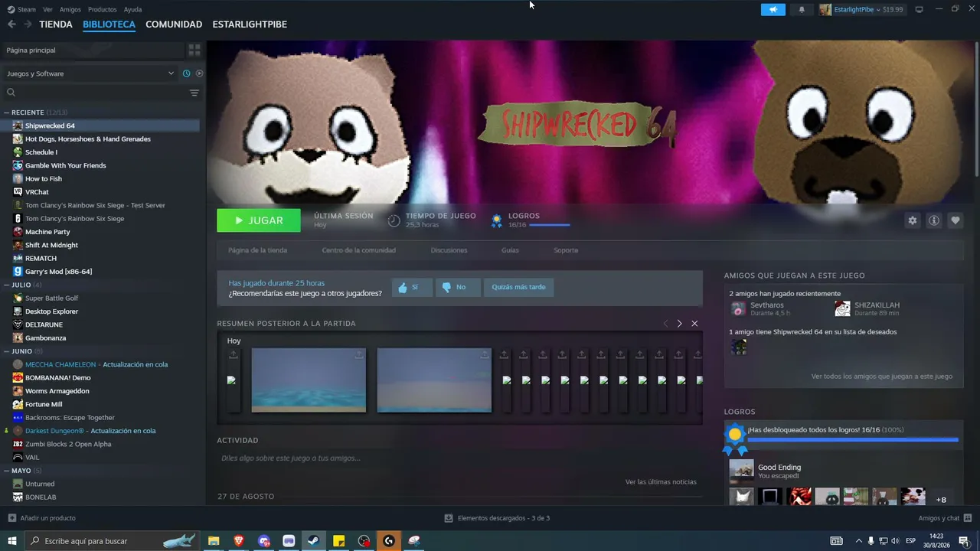Collapse the JUNIO category

(7, 351)
